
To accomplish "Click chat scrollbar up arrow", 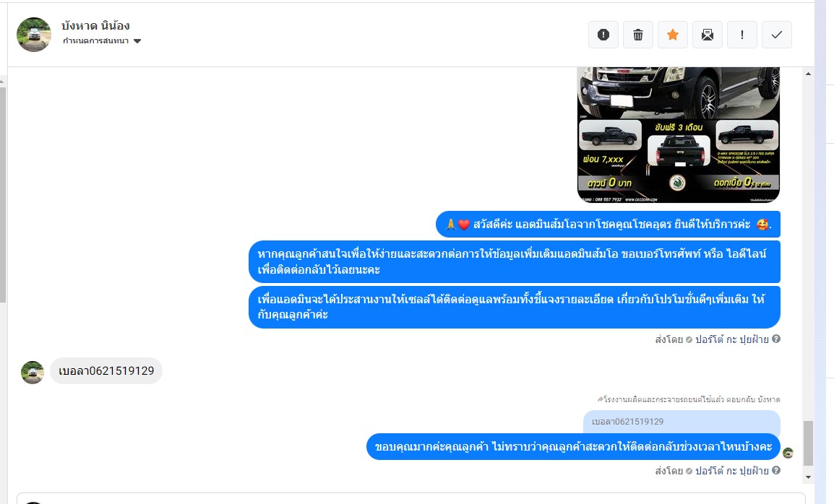I will 809,74.
